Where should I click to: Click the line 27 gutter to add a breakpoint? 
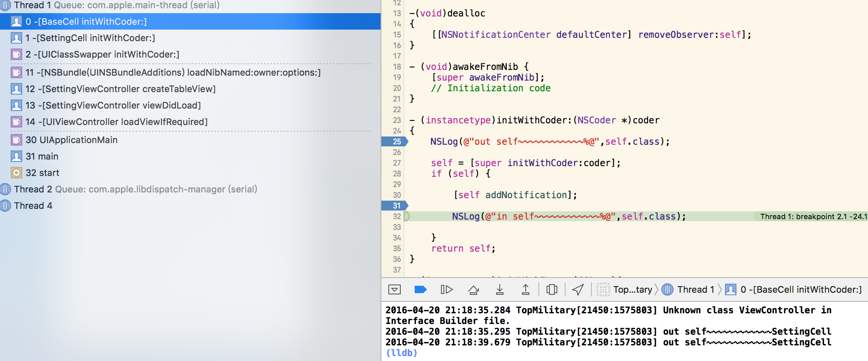(396, 163)
